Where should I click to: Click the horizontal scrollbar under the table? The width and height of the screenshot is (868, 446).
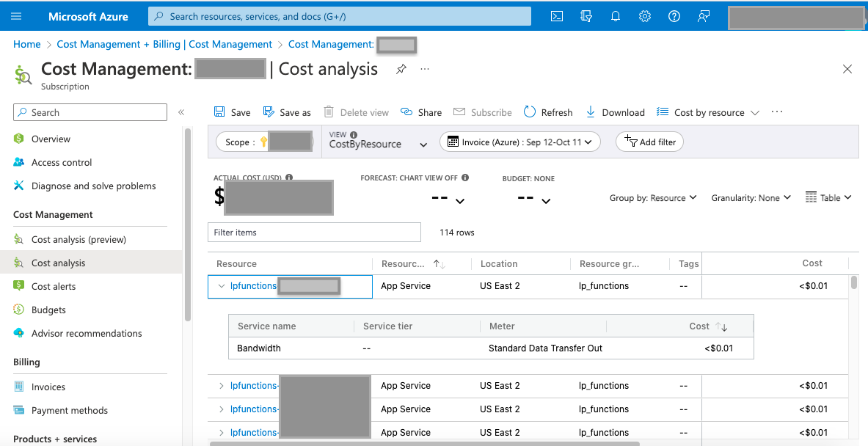425,443
